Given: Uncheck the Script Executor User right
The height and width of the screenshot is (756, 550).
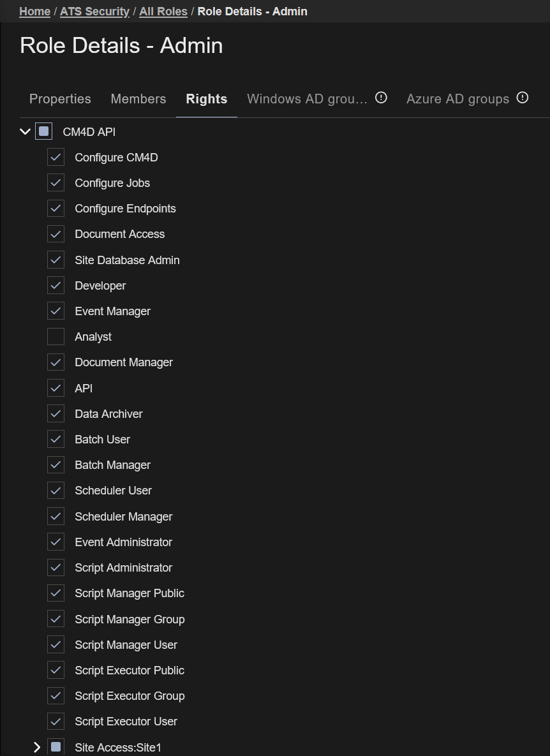Looking at the screenshot, I should tap(56, 722).
